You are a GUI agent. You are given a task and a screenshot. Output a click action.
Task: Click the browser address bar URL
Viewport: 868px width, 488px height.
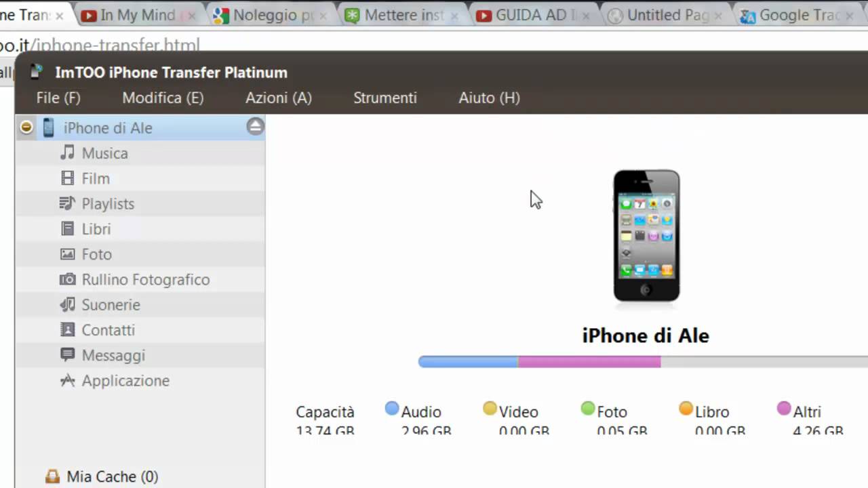[100, 45]
